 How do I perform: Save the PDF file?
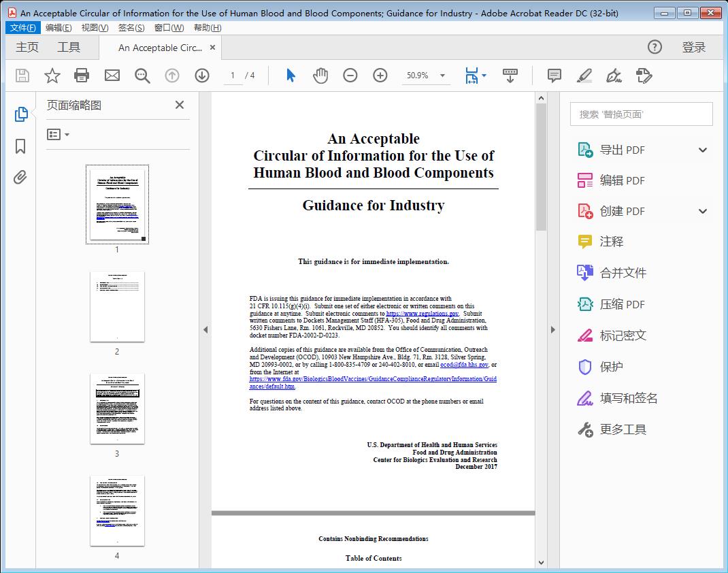[22, 76]
